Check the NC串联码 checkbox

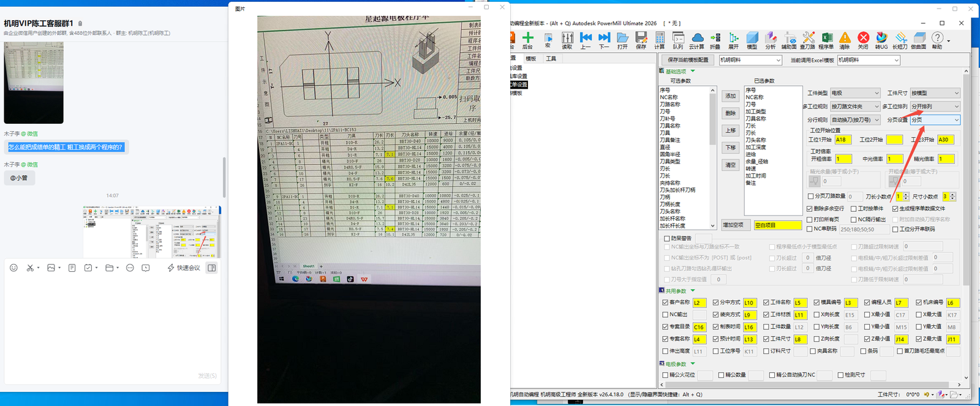(x=810, y=229)
